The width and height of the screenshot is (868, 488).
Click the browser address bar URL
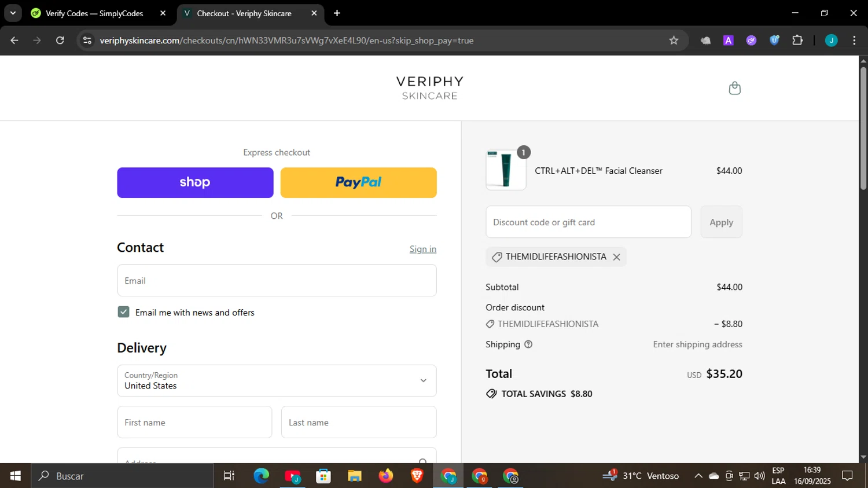286,41
